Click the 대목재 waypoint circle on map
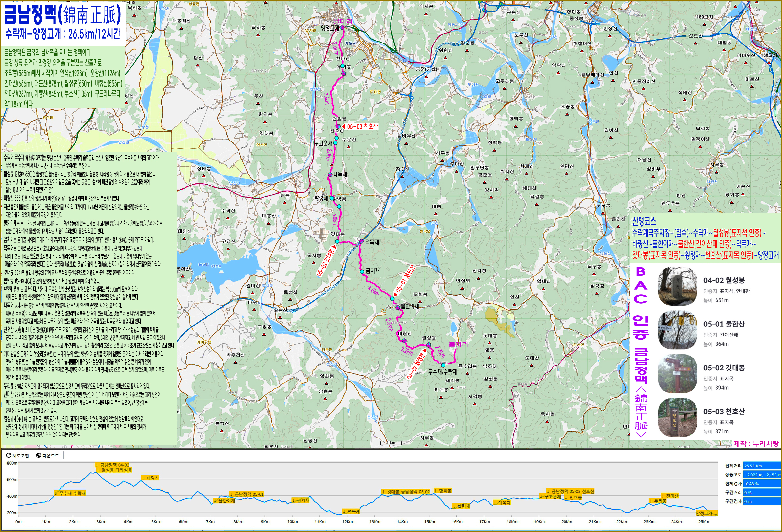The height and width of the screenshot is (532, 782). [330, 175]
